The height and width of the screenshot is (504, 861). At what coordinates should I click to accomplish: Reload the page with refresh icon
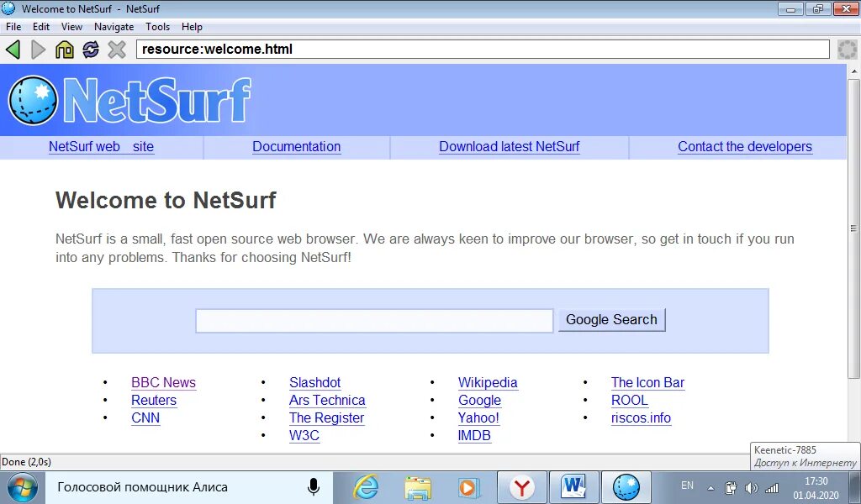(91, 50)
